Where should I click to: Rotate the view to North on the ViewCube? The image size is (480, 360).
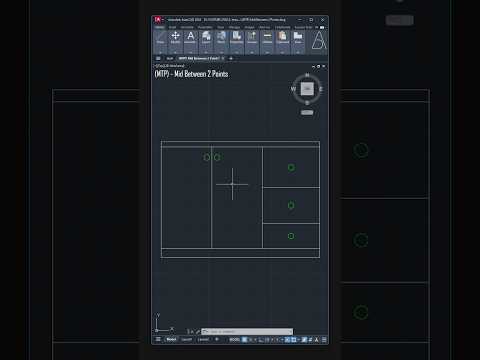pos(307,75)
